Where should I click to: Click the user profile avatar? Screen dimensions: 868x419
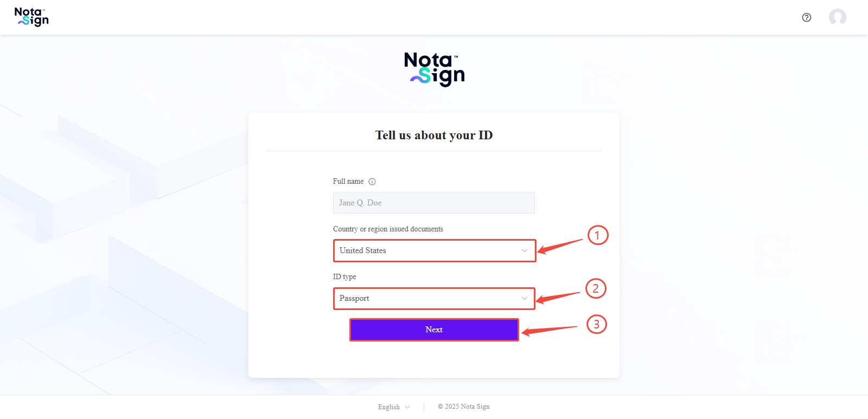(837, 17)
